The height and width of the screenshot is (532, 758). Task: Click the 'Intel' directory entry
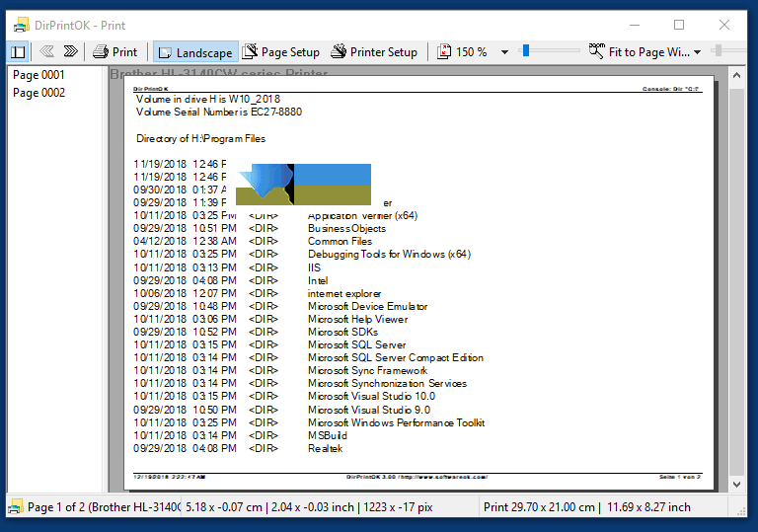(x=318, y=281)
